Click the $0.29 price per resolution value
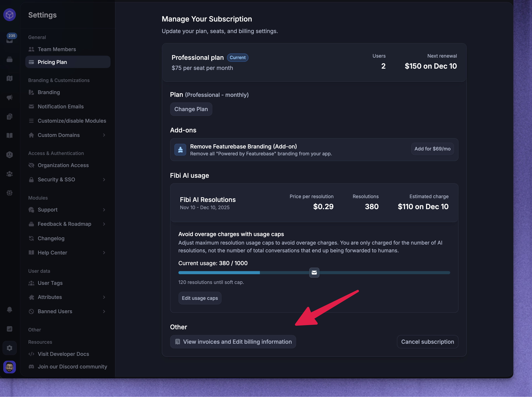Screen dimensions: 532x397 [323, 207]
